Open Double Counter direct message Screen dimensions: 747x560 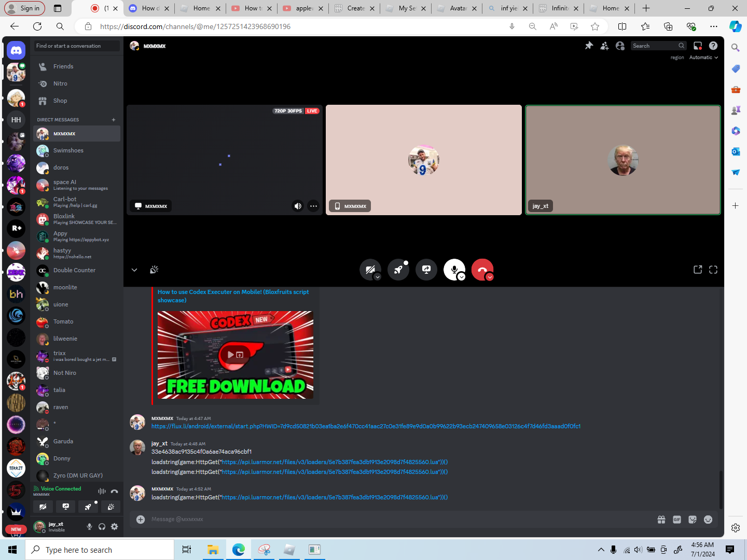pos(77,270)
